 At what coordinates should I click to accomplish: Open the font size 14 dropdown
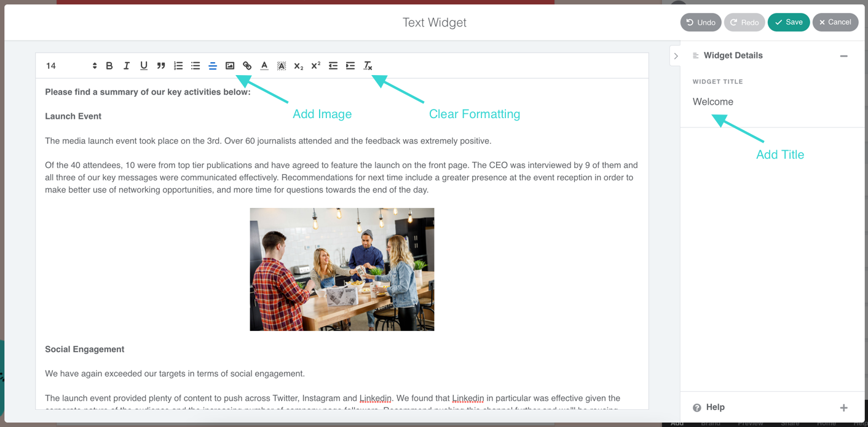pos(71,66)
